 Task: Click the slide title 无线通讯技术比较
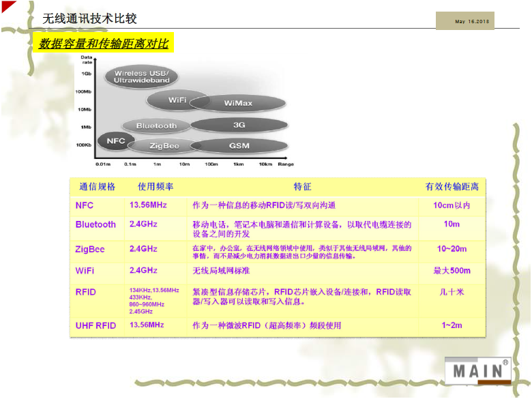(89, 18)
